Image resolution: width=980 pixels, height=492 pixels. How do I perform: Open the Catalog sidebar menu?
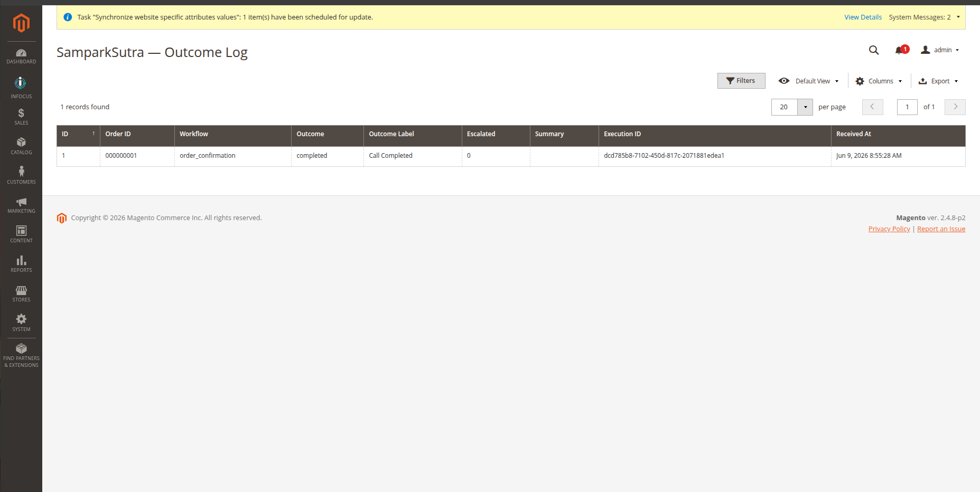coord(21,146)
